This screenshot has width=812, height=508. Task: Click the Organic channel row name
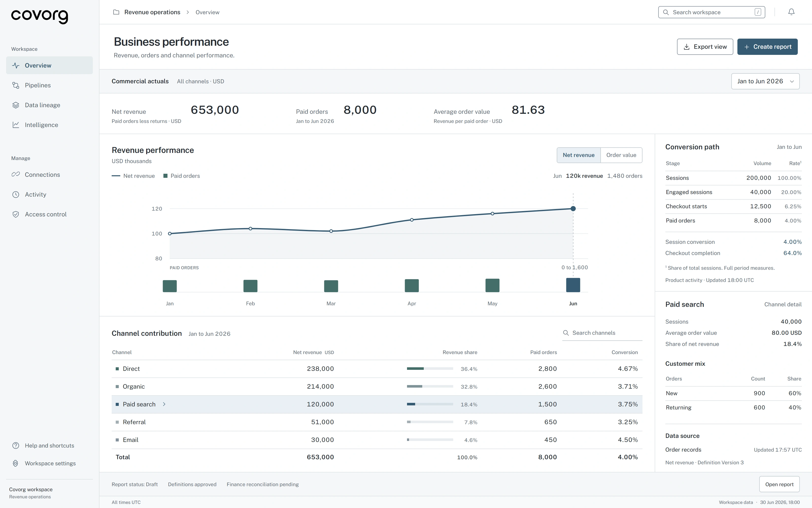pos(133,386)
